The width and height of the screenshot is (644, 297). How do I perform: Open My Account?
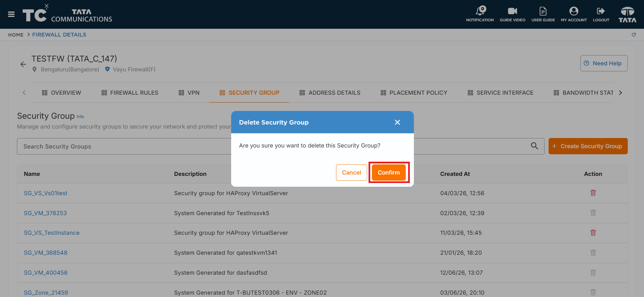(x=574, y=14)
